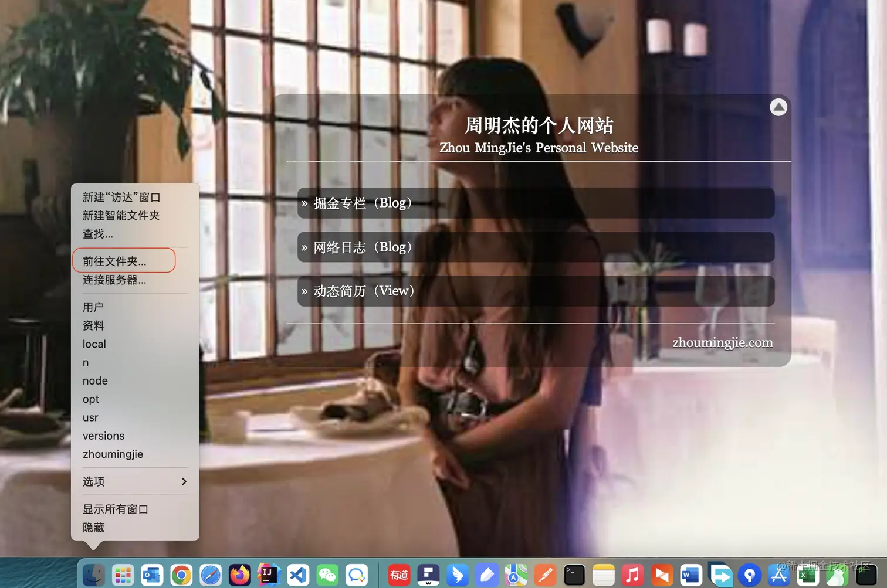The image size is (887, 588).
Task: Expand the 选项 submenu
Action: [x=135, y=481]
